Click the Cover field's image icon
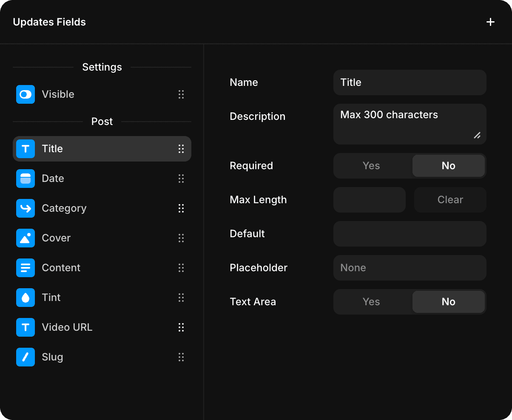Screen dimensions: 512x420 pos(25,238)
